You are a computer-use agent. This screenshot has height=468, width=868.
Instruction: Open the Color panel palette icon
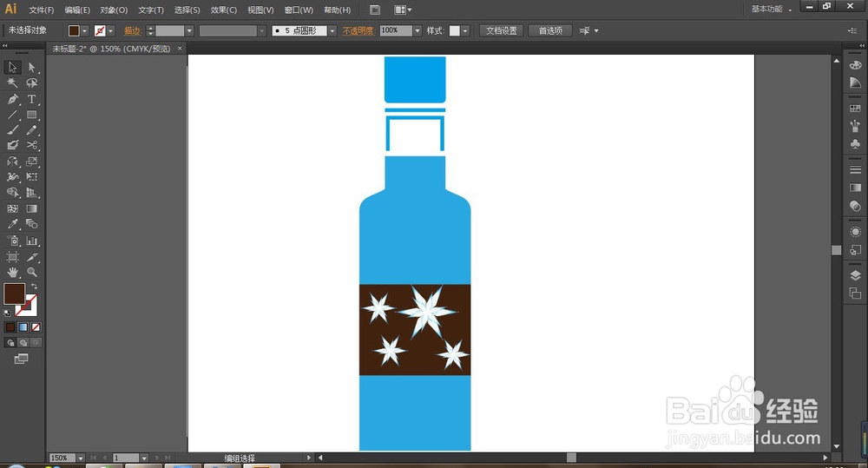coord(855,65)
